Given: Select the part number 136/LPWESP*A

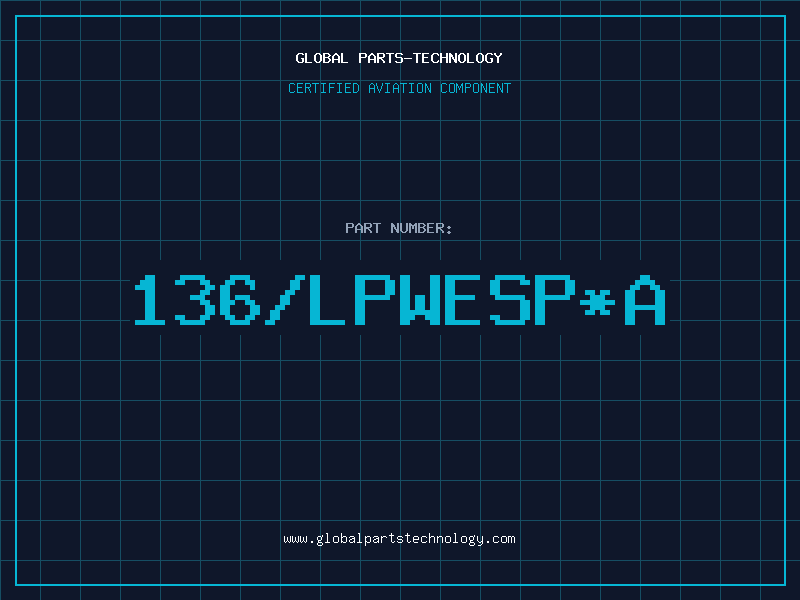Looking at the screenshot, I should [400, 300].
